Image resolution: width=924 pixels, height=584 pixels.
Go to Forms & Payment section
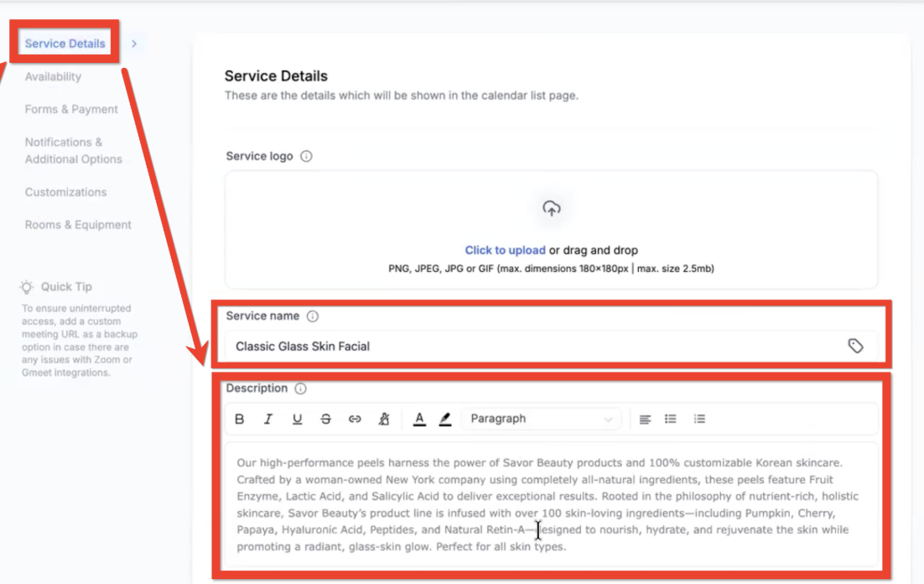pos(71,109)
